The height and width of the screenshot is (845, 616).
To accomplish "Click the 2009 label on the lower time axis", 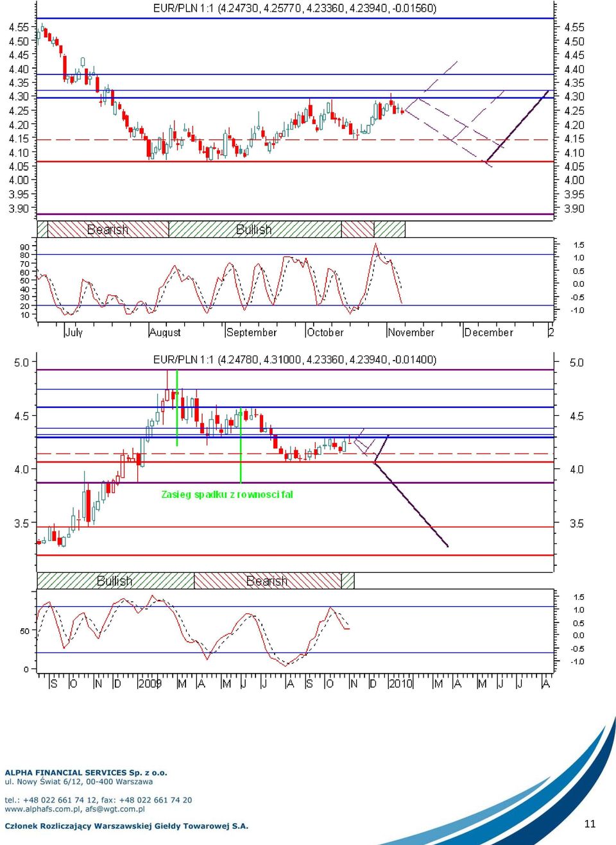I will [150, 684].
